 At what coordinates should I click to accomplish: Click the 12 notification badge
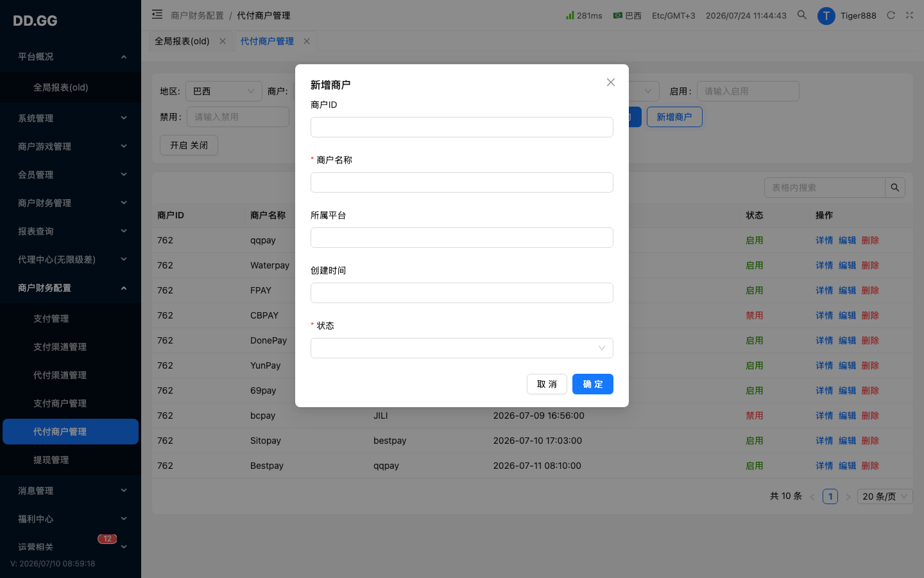pyautogui.click(x=107, y=539)
